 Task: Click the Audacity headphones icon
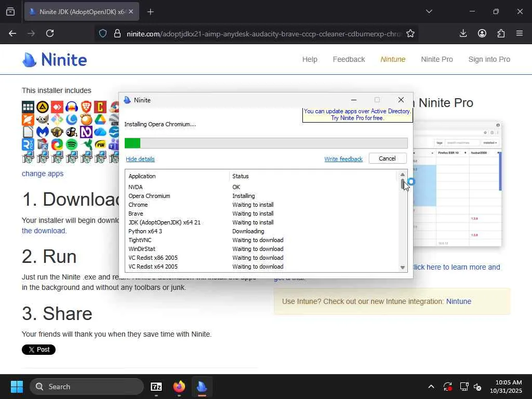click(72, 107)
